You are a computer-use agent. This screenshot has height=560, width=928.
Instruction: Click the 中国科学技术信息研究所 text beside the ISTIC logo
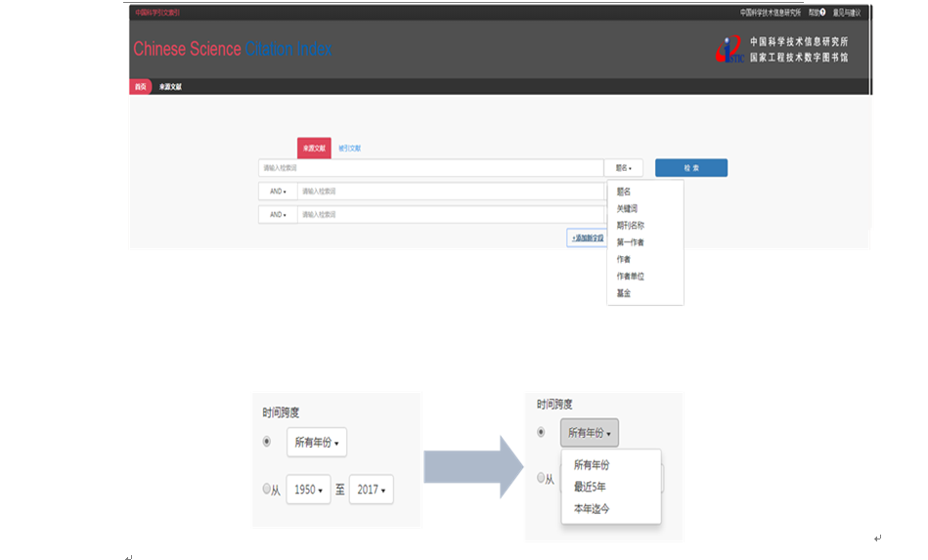(799, 41)
